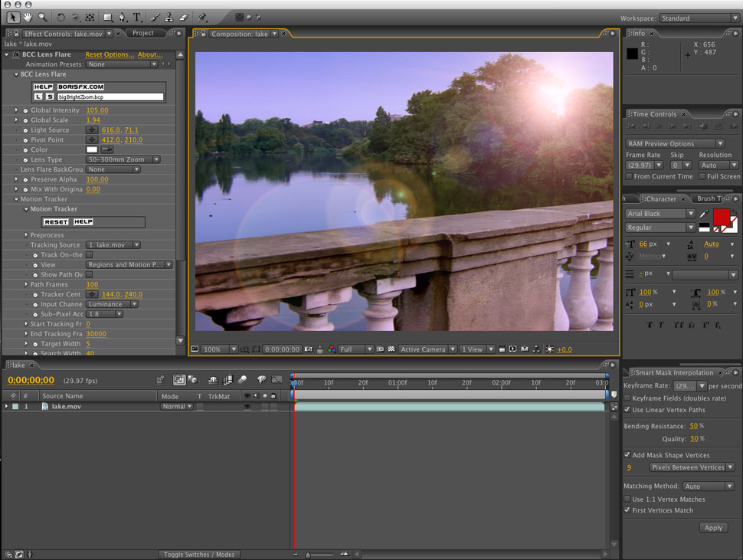The image size is (743, 560).
Task: Enable the From Current Time checkbox
Action: (629, 176)
